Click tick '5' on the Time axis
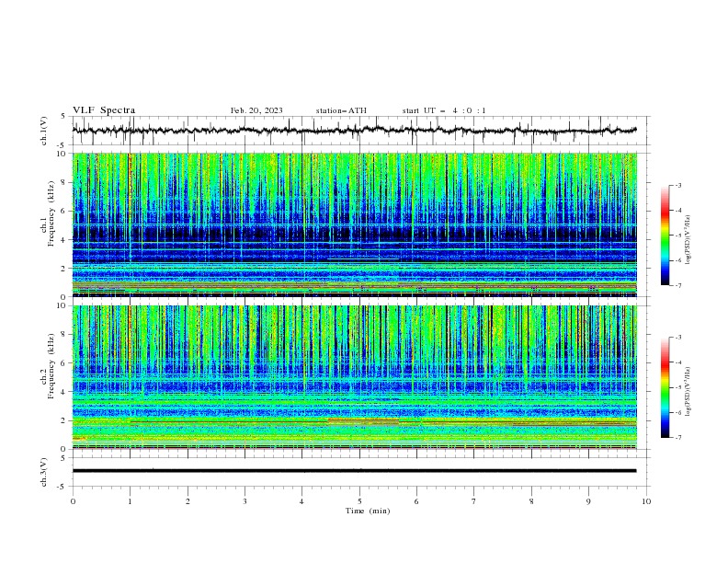The height and width of the screenshot is (563, 728). [x=359, y=501]
